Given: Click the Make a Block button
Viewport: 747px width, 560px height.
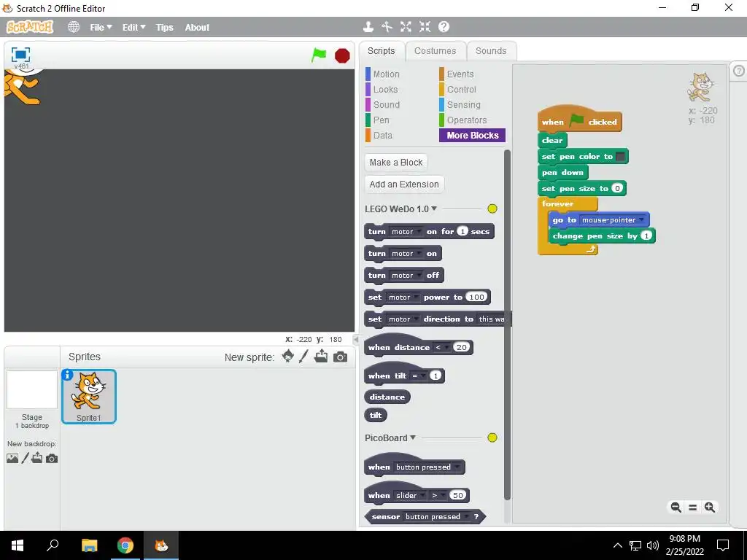Looking at the screenshot, I should point(396,163).
